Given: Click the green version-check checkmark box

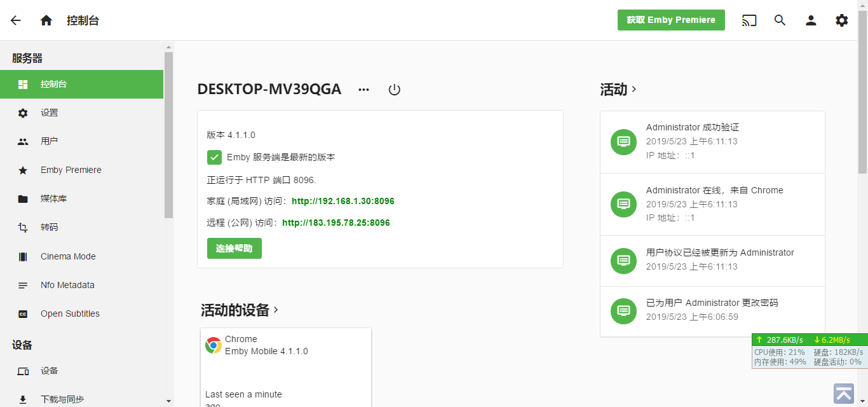Looking at the screenshot, I should point(214,157).
